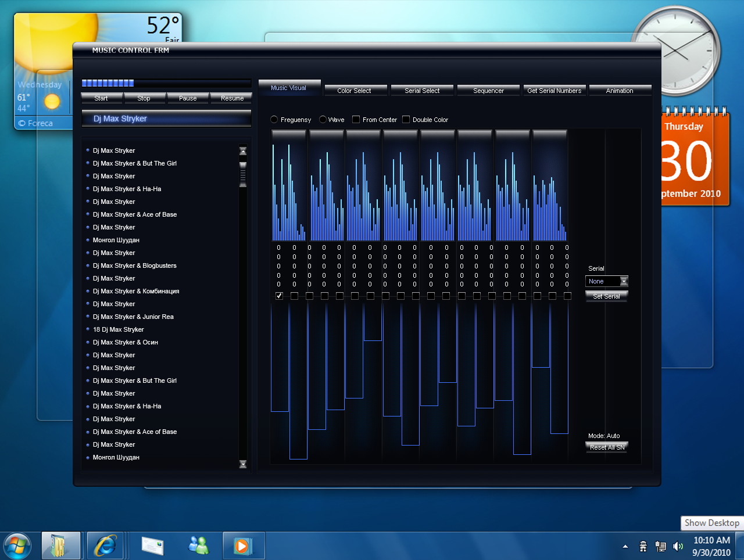The height and width of the screenshot is (560, 744).
Task: Click the Reset All SN button
Action: (607, 447)
